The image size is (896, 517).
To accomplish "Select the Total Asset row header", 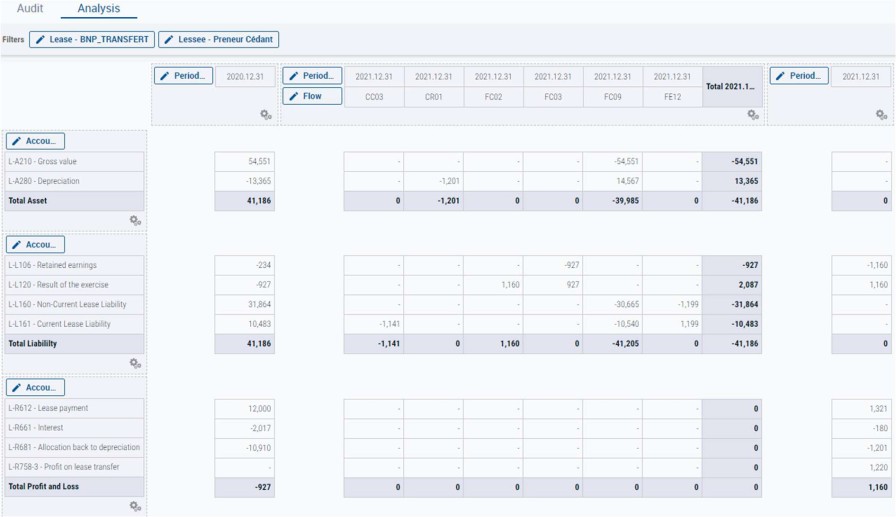I will coord(74,201).
